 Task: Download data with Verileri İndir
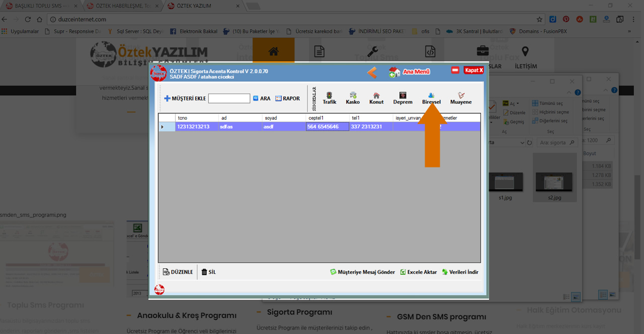tap(460, 272)
